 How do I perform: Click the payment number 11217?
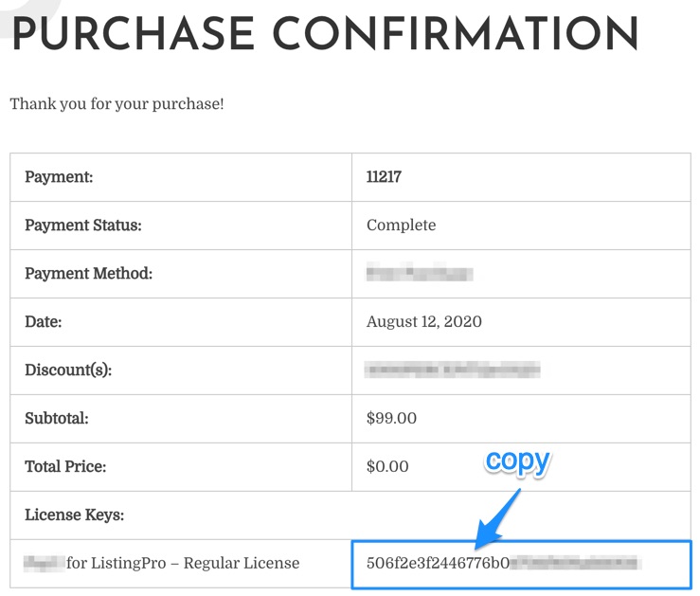384,177
